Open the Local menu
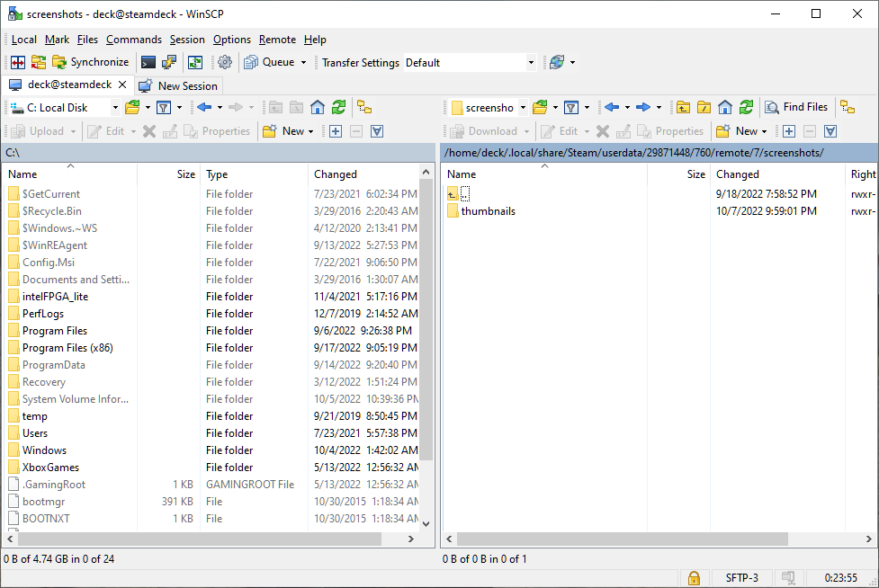The width and height of the screenshot is (879, 588). coord(23,40)
